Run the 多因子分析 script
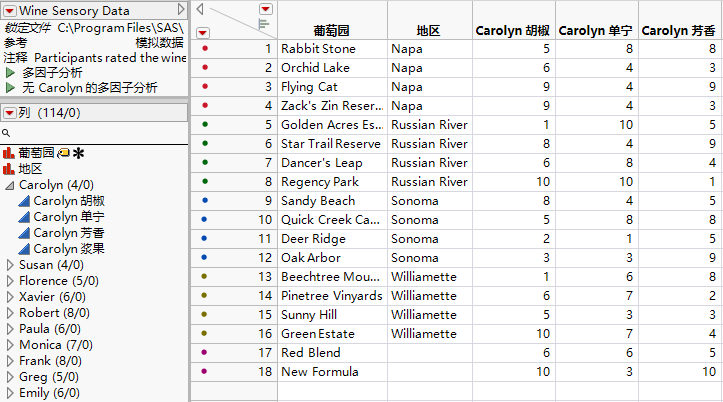This screenshot has height=402, width=723. tap(10, 72)
